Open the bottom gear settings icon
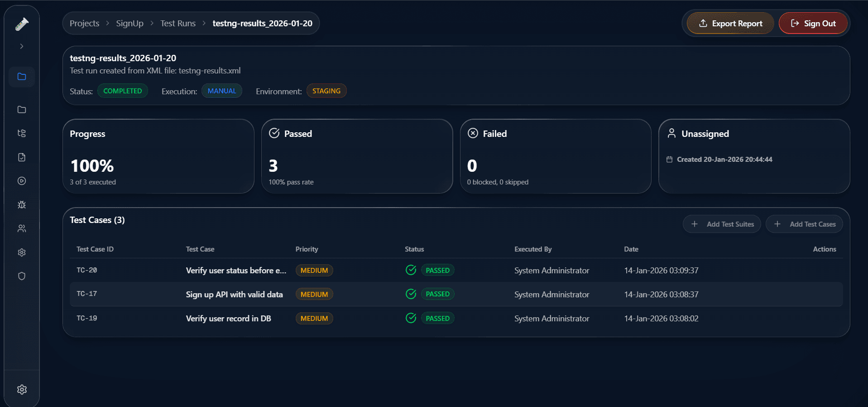The width and height of the screenshot is (868, 407). point(22,389)
